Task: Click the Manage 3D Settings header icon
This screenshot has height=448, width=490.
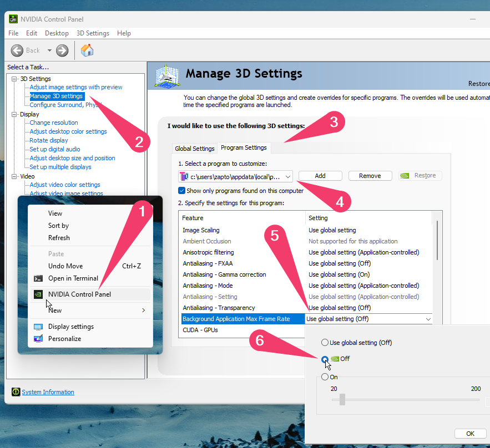Action: [x=167, y=76]
